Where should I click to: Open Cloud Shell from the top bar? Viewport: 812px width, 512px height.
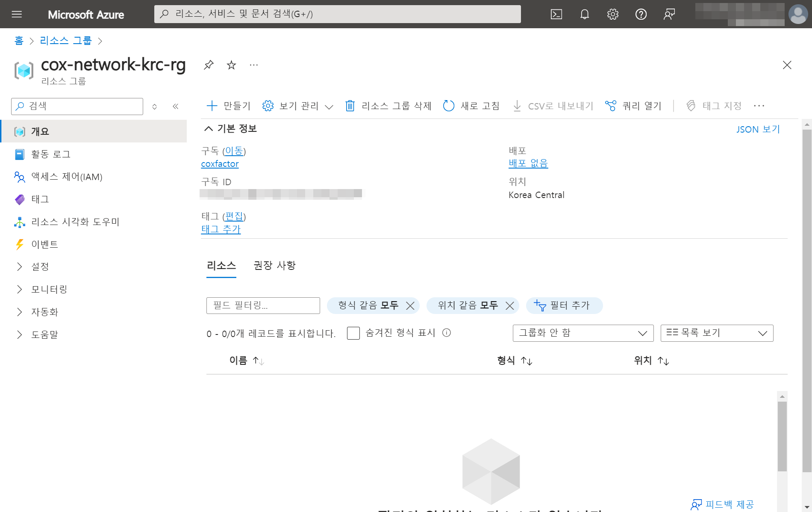tap(556, 14)
